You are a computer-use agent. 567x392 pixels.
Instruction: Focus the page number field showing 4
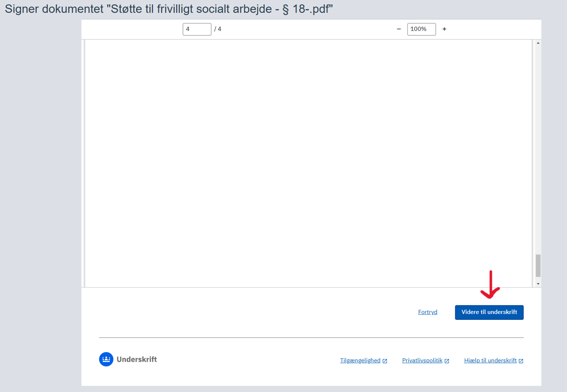click(197, 29)
